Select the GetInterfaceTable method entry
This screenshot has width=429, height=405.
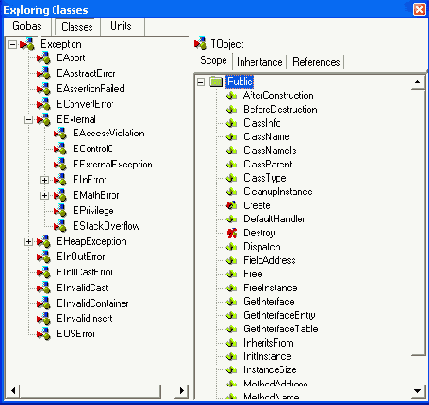[x=281, y=329]
